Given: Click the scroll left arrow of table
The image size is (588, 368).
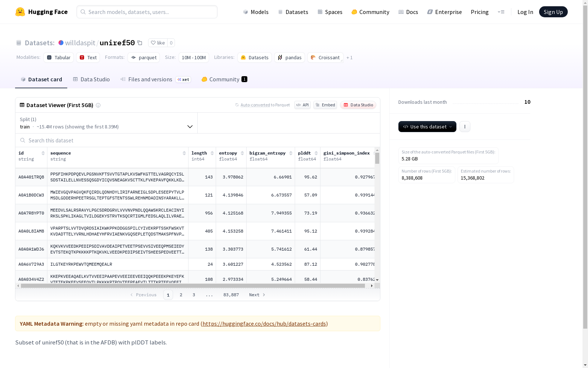Looking at the screenshot, I should click(18, 286).
